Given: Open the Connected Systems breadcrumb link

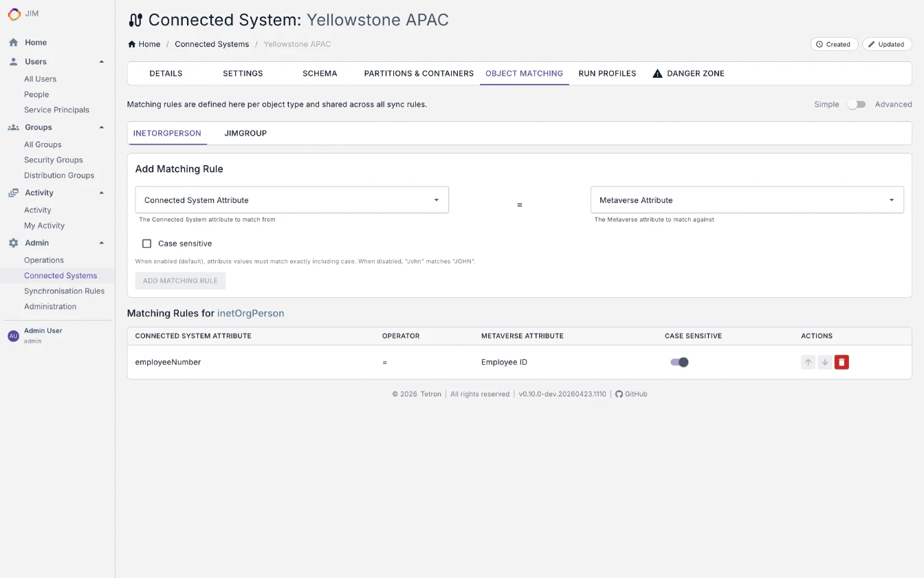Looking at the screenshot, I should [212, 43].
